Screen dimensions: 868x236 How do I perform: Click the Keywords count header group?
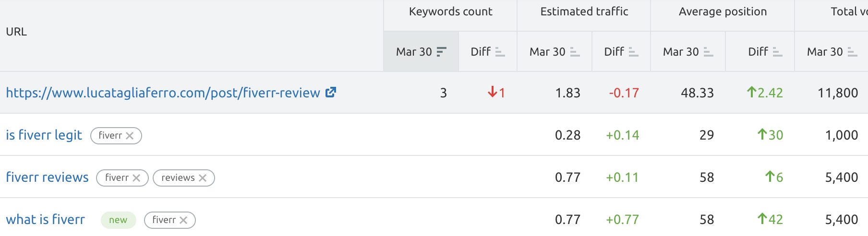tap(450, 12)
